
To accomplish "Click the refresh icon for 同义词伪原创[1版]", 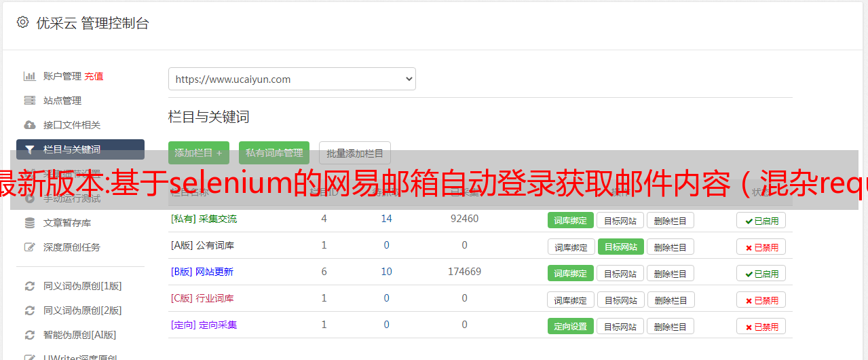I will pos(30,286).
